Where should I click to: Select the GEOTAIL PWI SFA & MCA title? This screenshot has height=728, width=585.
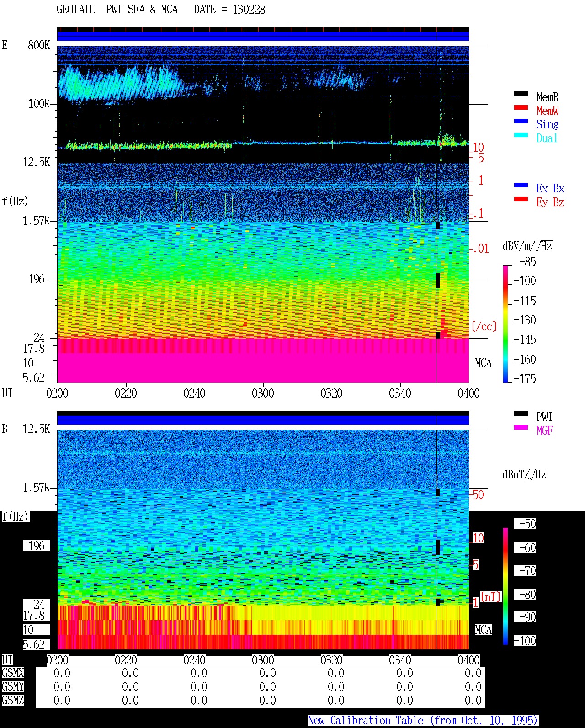click(x=117, y=10)
